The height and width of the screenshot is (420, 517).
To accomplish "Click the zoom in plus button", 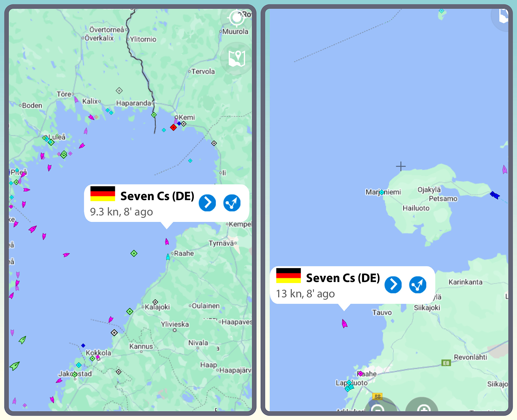I will point(423,408).
